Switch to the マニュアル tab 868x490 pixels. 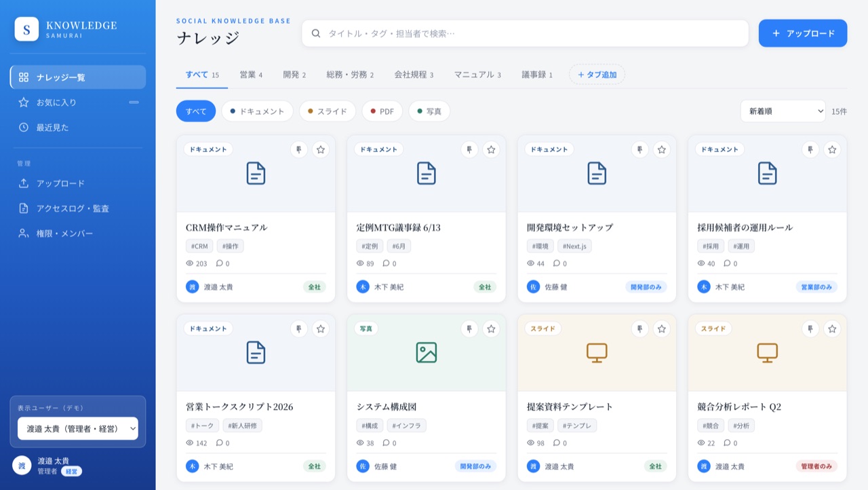477,75
